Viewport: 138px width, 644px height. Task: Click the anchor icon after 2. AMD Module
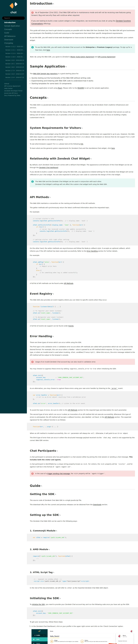pos(49,550)
